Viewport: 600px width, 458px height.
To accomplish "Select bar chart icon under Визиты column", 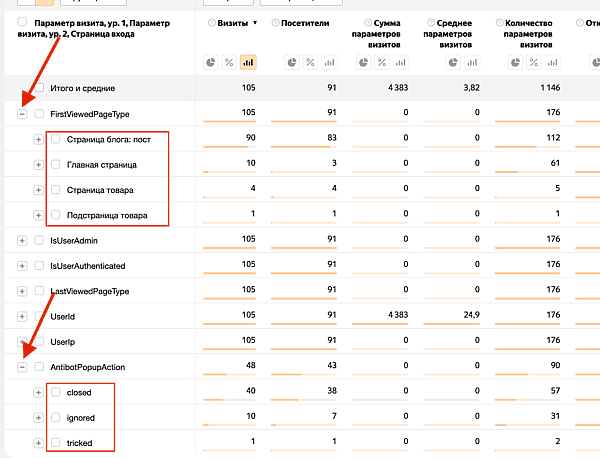I will click(248, 62).
